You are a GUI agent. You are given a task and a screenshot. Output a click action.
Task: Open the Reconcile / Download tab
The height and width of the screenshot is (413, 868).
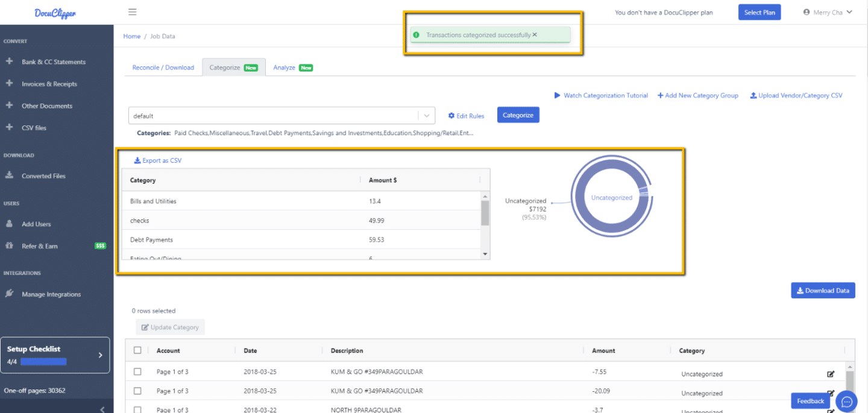pos(163,67)
